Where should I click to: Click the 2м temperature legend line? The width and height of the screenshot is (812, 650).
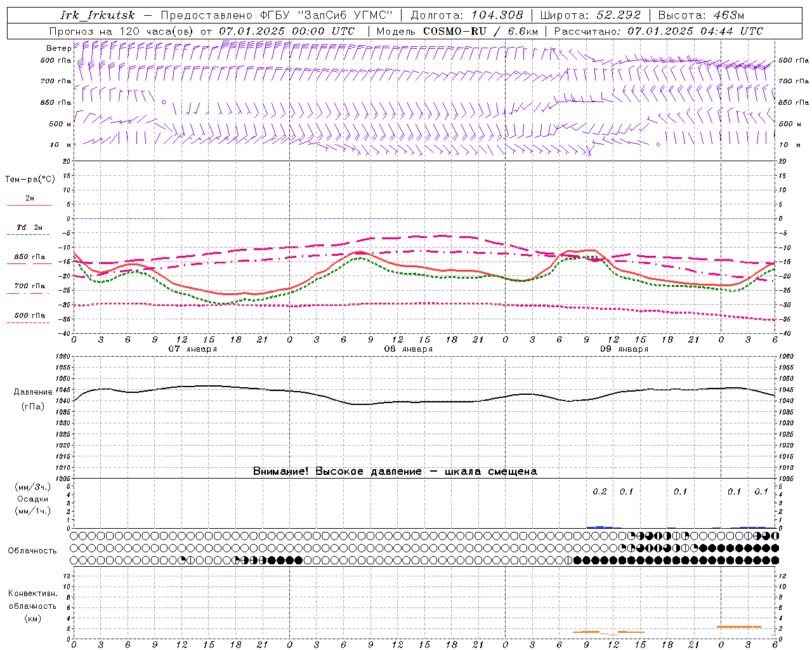tap(29, 205)
